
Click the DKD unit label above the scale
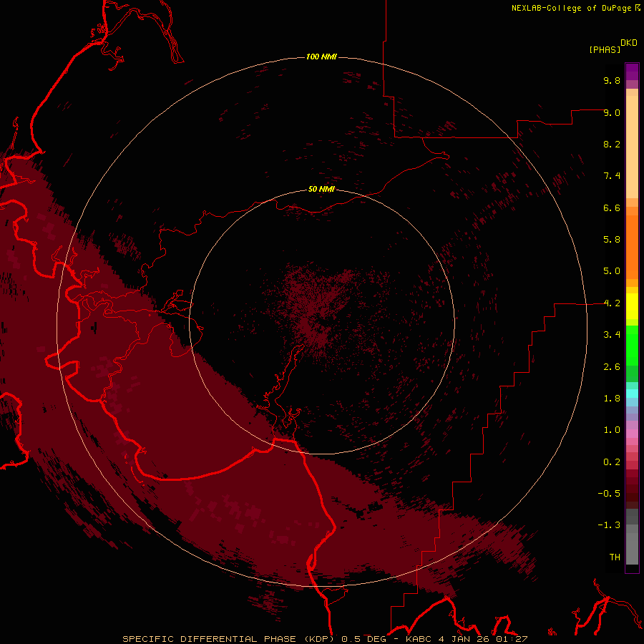(x=629, y=43)
